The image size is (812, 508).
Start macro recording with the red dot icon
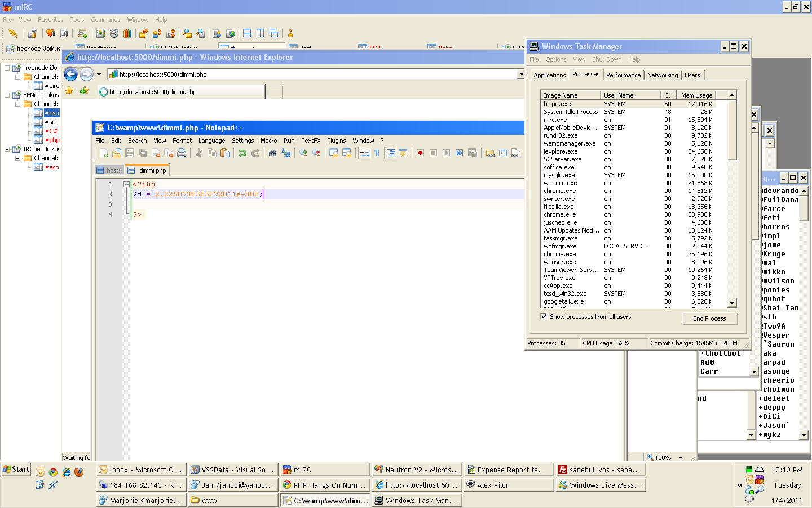(x=420, y=153)
